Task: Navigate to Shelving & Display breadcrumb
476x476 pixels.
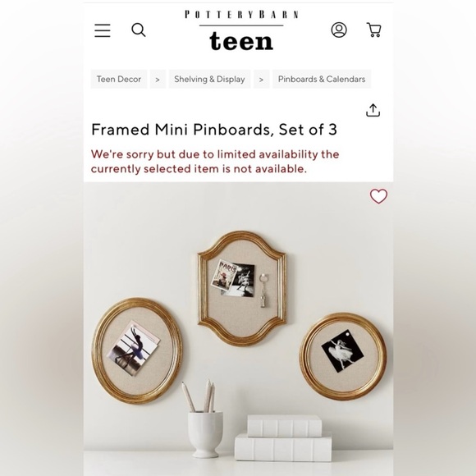Action: (x=209, y=79)
